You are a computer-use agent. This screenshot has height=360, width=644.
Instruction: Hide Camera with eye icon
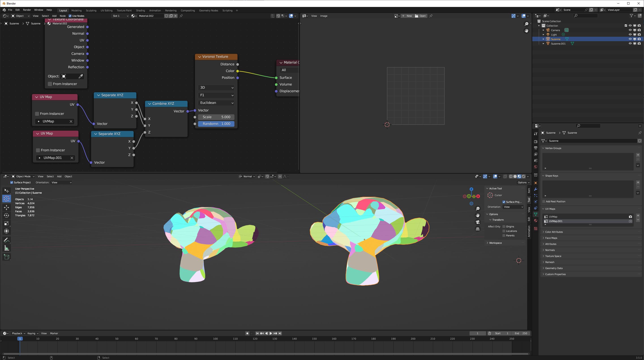pyautogui.click(x=630, y=30)
